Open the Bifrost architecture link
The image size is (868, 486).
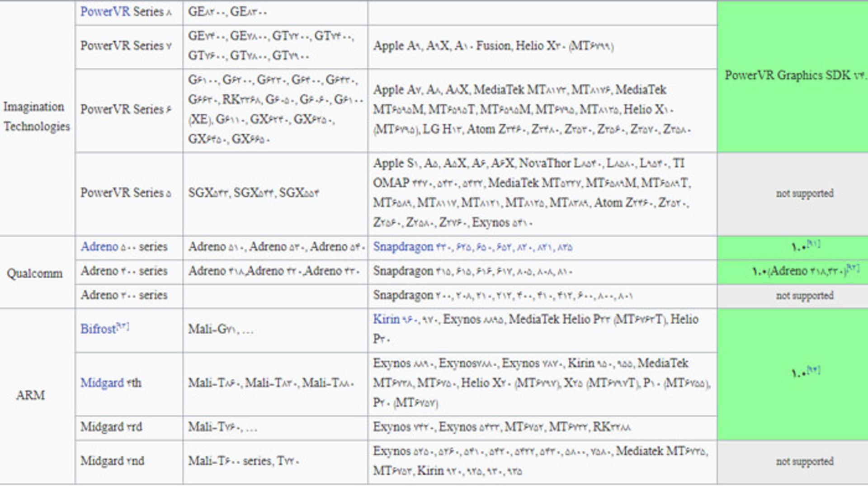[98, 329]
